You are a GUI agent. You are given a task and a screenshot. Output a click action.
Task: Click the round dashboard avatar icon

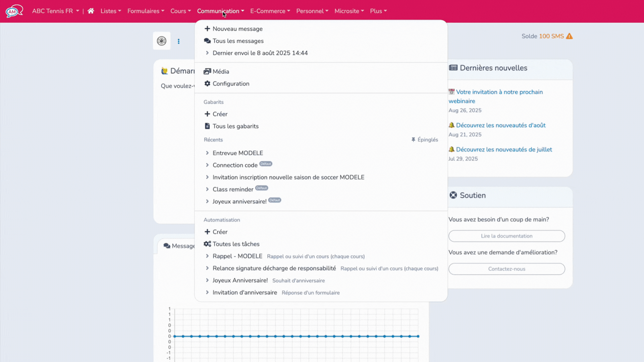(x=162, y=41)
